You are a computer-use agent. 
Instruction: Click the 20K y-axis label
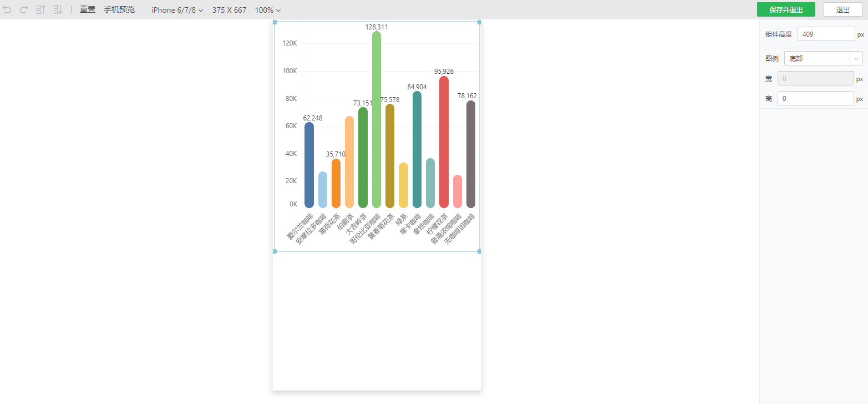coord(292,181)
